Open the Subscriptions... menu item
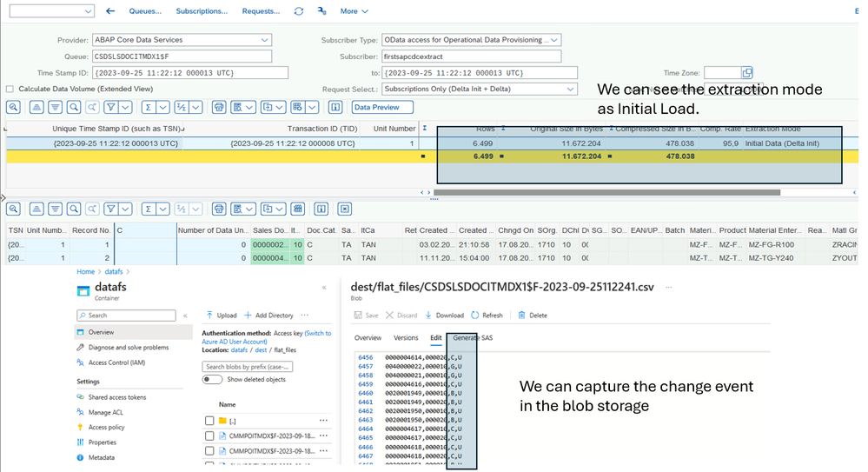The width and height of the screenshot is (868, 472). pyautogui.click(x=202, y=11)
